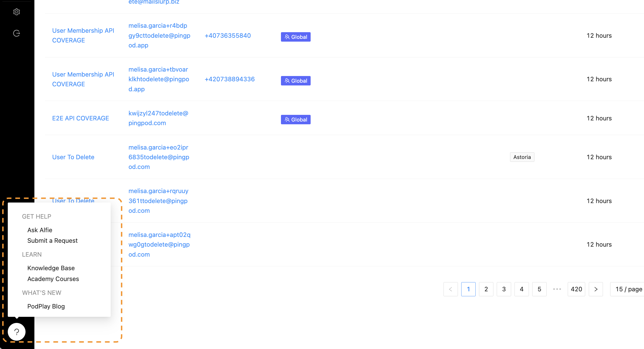The image size is (644, 349).
Task: Choose Submit a Request menu item
Action: (x=52, y=241)
